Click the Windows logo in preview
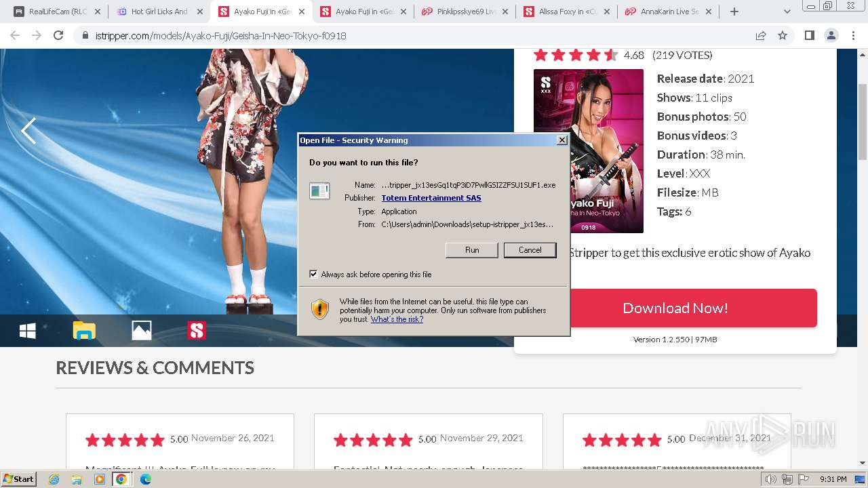The image size is (868, 488). pyautogui.click(x=28, y=331)
